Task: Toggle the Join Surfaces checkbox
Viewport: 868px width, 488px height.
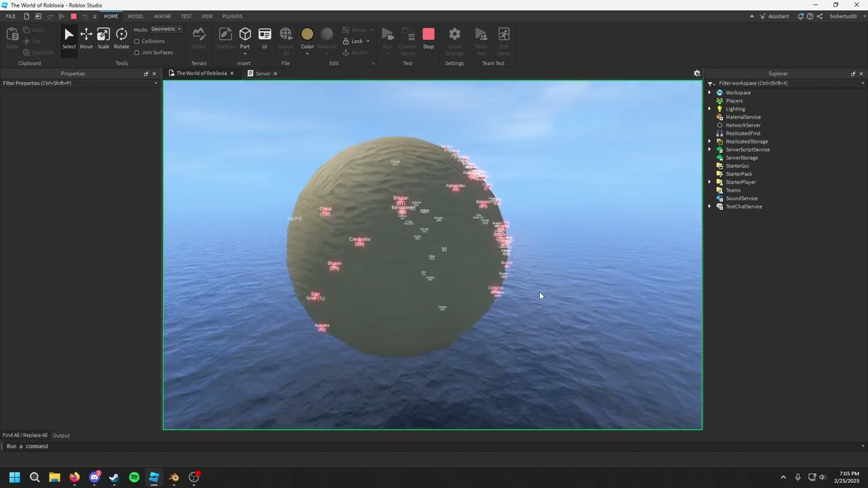Action: (137, 52)
